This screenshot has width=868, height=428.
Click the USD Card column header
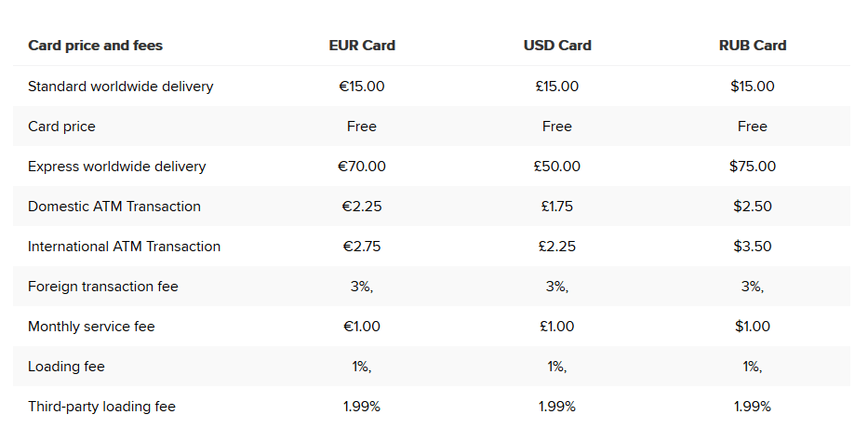click(x=557, y=46)
